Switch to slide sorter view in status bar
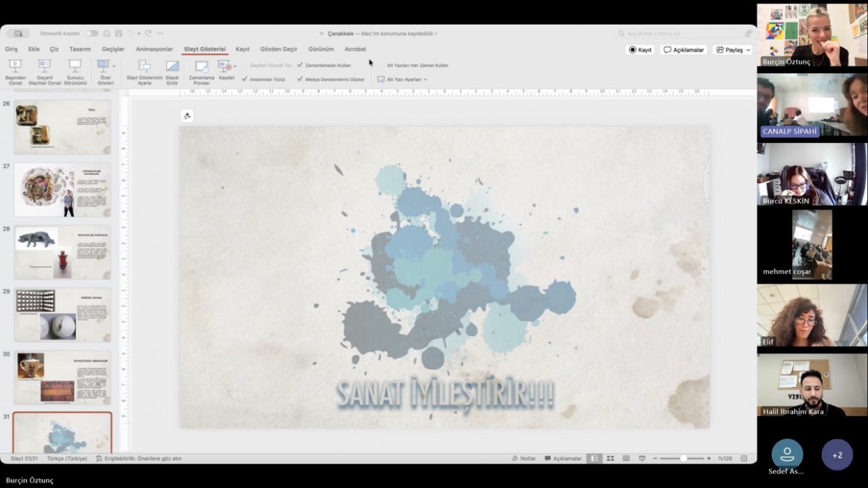Screen dimensions: 868x488 pyautogui.click(x=611, y=459)
